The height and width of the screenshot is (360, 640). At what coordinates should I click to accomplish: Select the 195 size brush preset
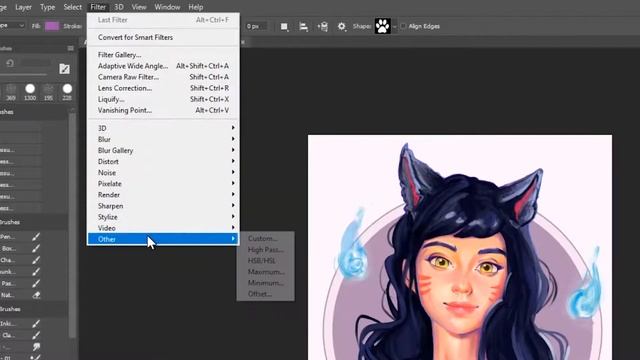click(x=49, y=92)
